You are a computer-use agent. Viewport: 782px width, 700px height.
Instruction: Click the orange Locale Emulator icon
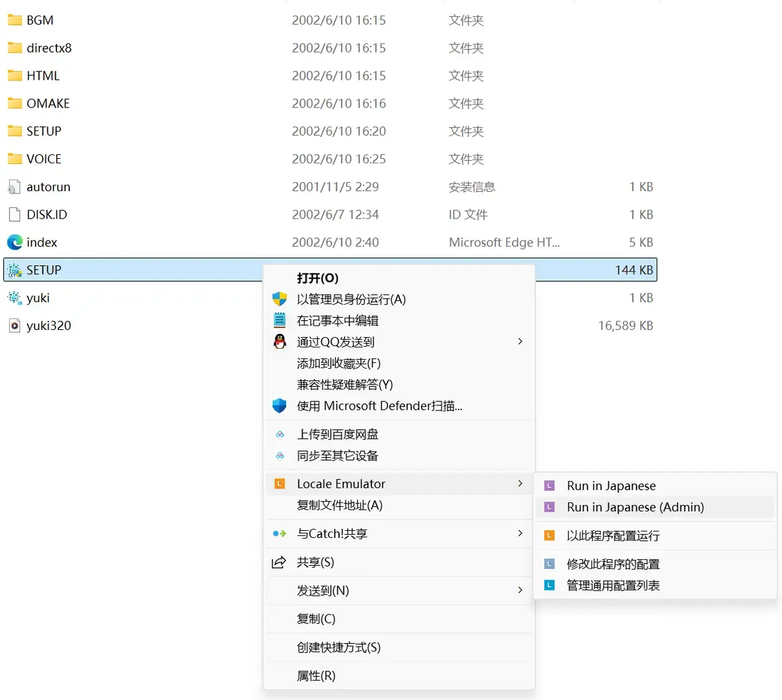[x=280, y=484]
